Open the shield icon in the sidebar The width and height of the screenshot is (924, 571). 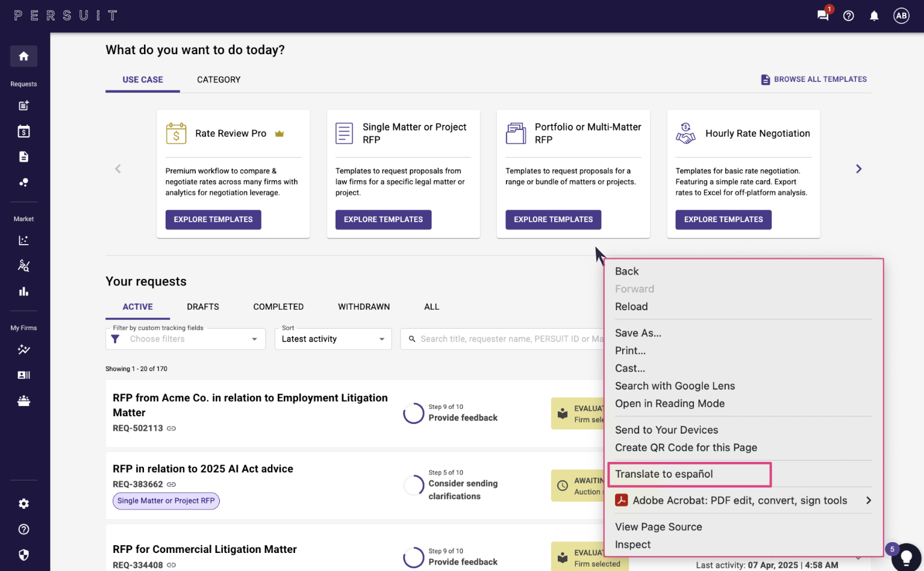pos(23,555)
